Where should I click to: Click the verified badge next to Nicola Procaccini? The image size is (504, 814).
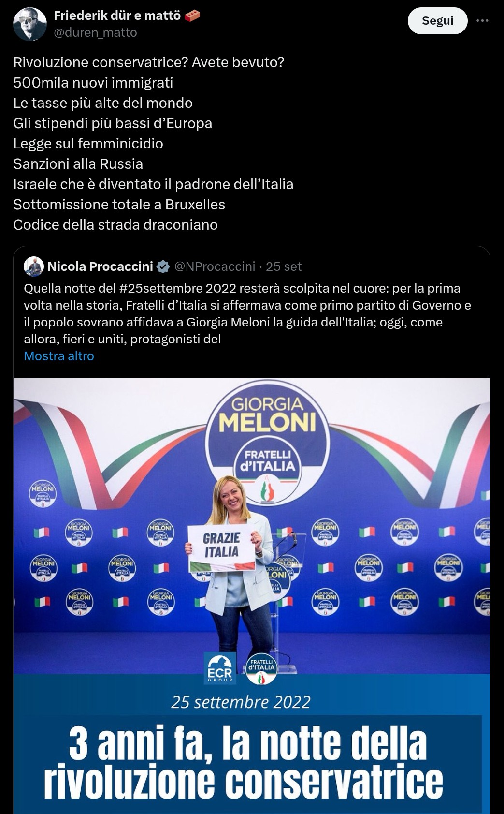[x=163, y=266]
